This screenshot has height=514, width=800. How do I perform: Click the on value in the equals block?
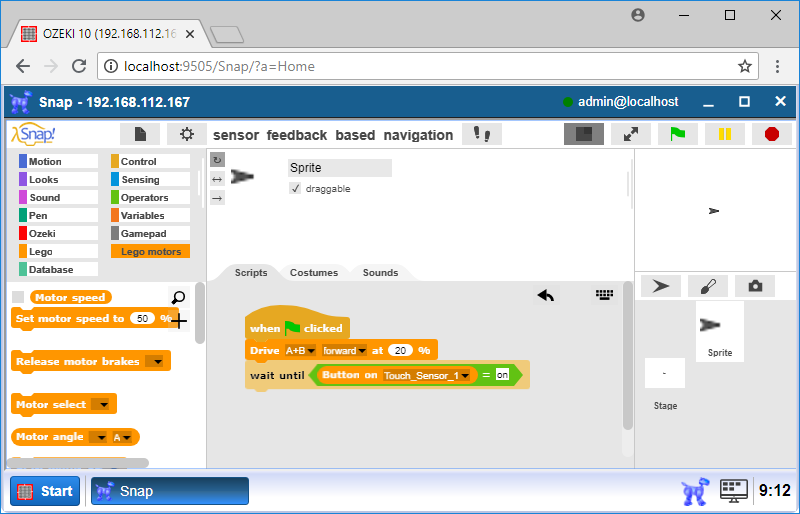click(x=502, y=375)
